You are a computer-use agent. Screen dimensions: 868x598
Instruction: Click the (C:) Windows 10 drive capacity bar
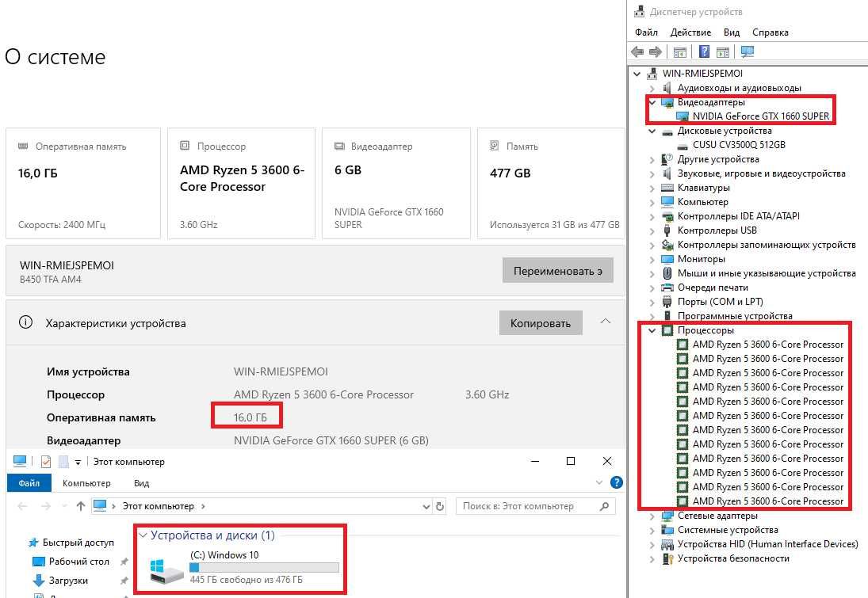(x=264, y=568)
